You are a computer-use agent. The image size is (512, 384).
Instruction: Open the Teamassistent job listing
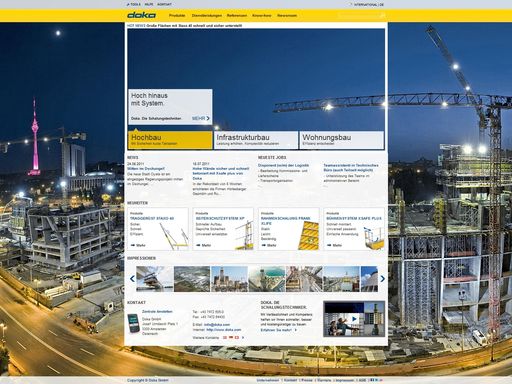[351, 168]
